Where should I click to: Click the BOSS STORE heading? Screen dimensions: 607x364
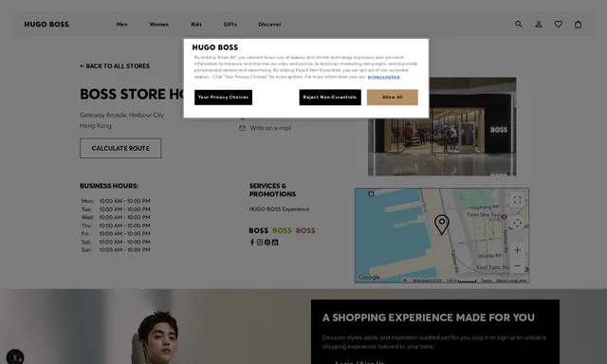click(132, 94)
